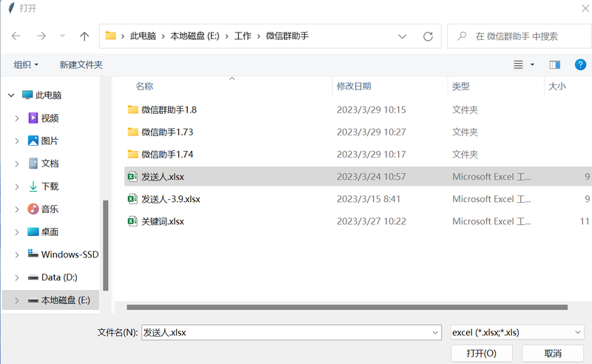Expand the 视频 node

16,118
